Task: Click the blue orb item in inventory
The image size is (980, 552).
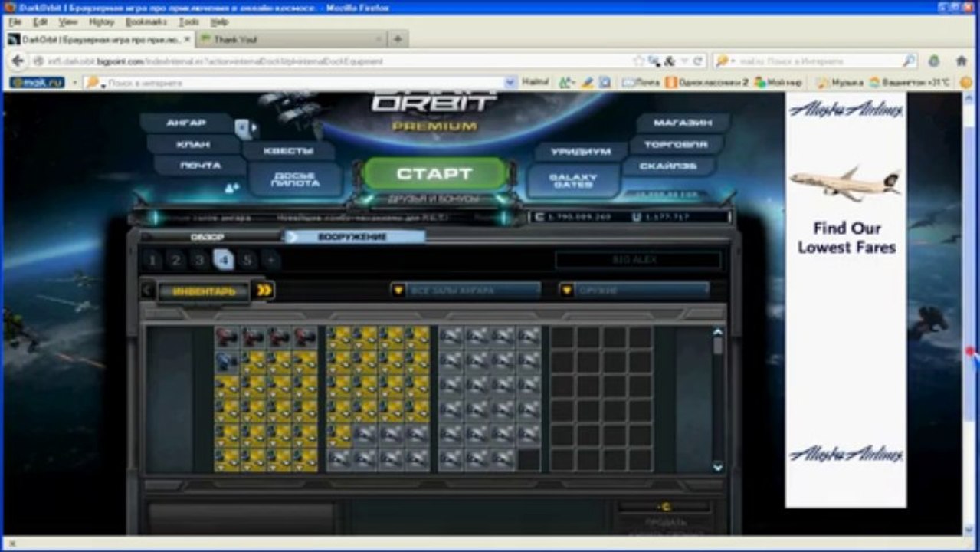Action: coord(226,361)
